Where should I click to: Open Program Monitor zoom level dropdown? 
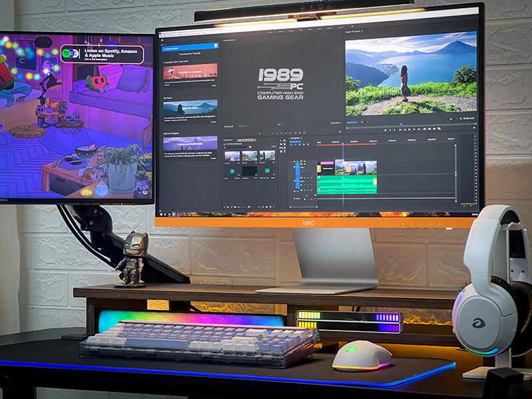pyautogui.click(x=364, y=122)
